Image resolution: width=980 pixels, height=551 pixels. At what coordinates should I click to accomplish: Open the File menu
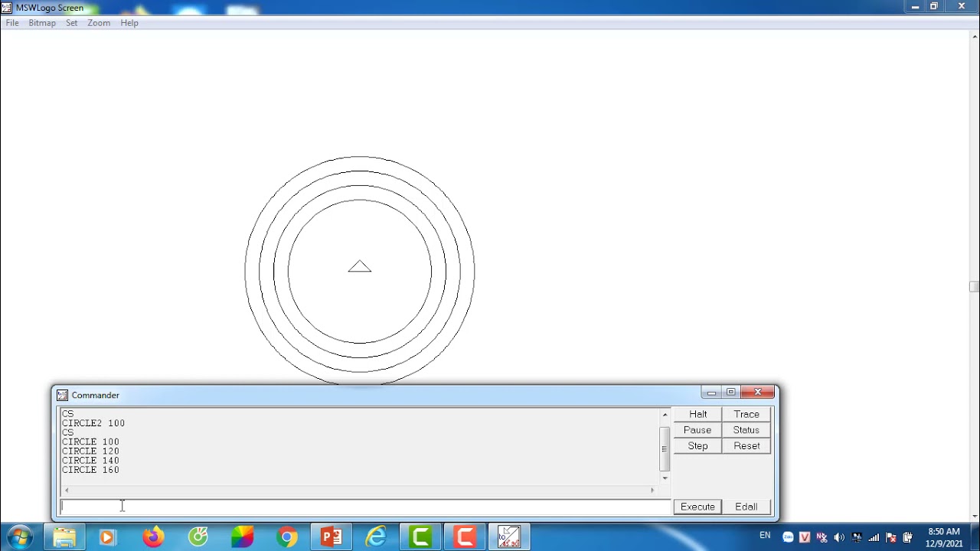tap(12, 23)
